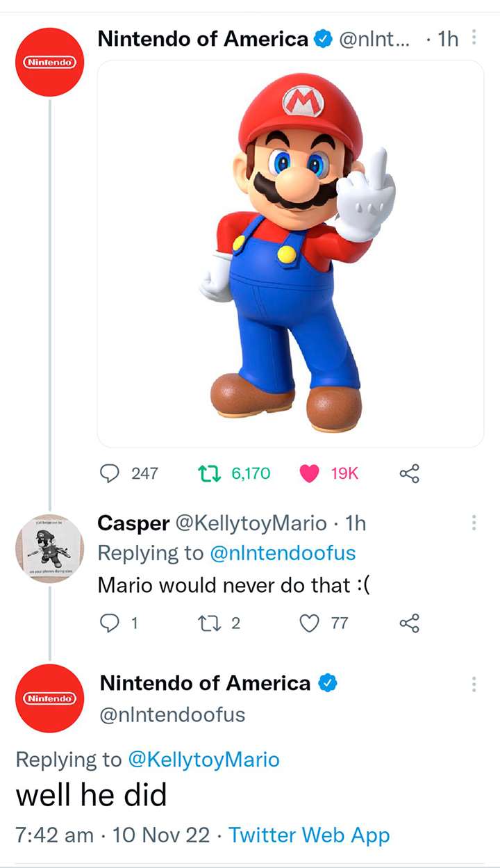Viewport: 500px width, 868px height.
Task: Share the Mario image tweet
Action: coord(409,474)
